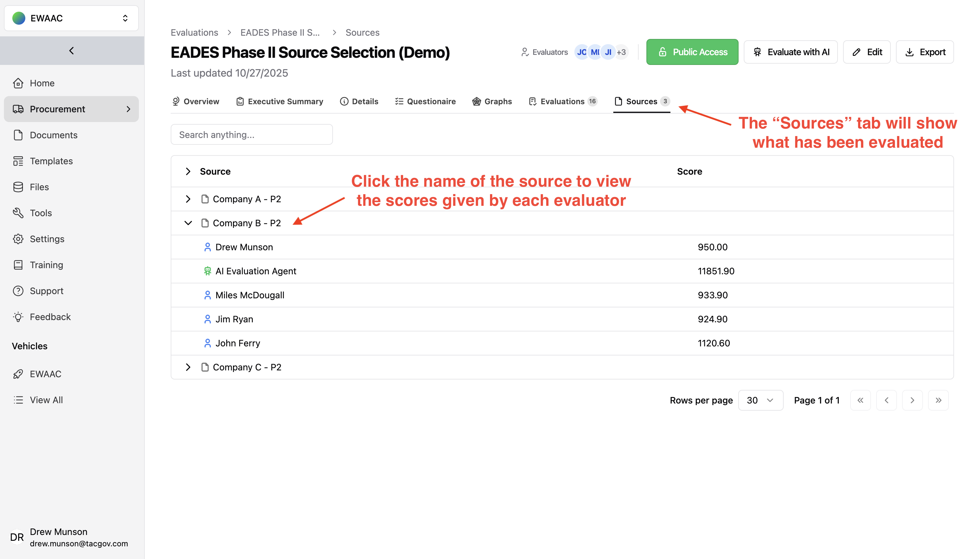Open Tools via wrench icon
Screen dimensions: 980x559
tap(18, 213)
